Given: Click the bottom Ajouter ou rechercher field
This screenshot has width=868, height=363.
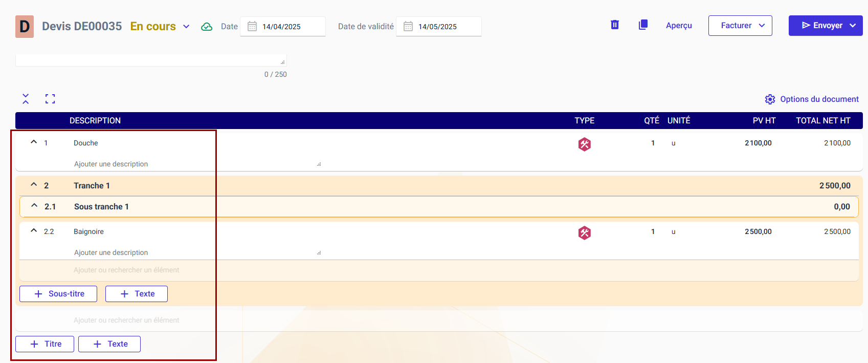Looking at the screenshot, I should pos(126,320).
